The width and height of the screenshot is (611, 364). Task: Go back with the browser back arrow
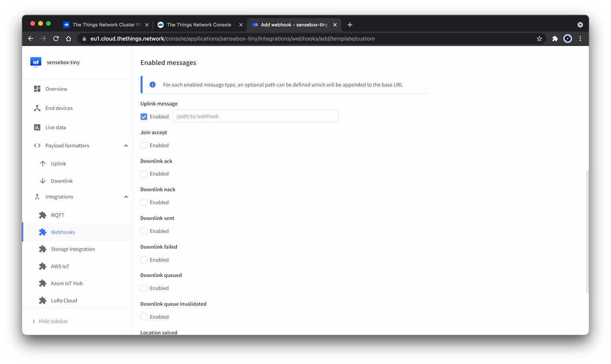coord(31,39)
